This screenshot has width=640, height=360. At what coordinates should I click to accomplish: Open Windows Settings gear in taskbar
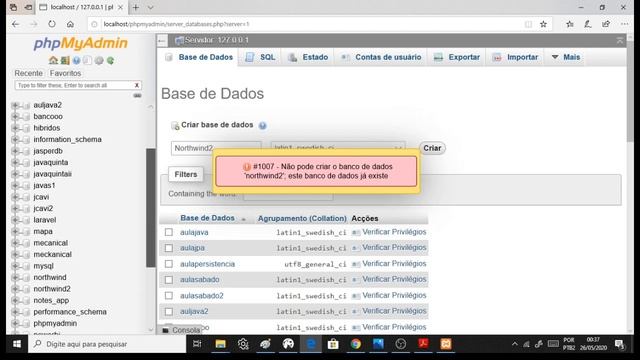[x=243, y=344]
